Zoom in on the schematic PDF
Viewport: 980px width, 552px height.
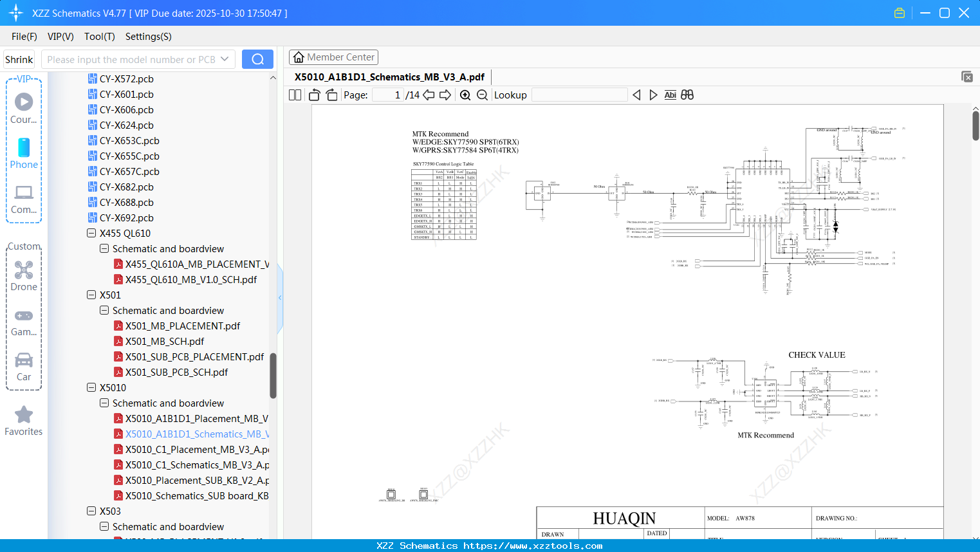point(465,95)
